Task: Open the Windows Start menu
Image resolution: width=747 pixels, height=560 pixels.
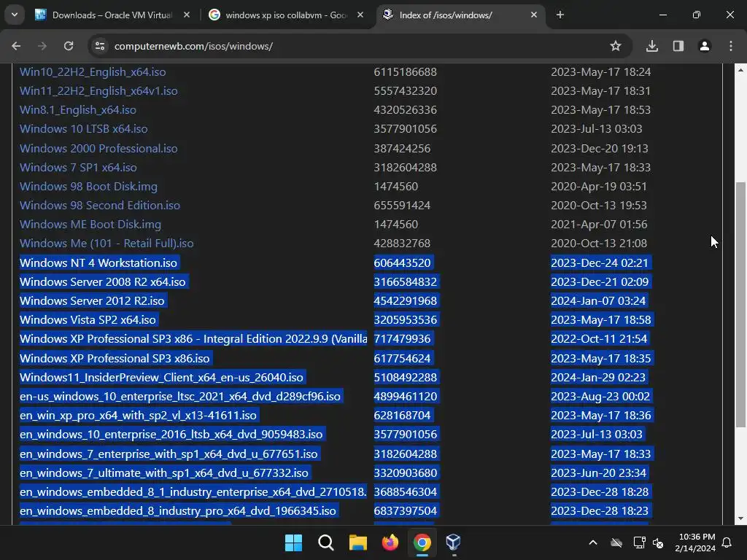Action: pos(293,542)
